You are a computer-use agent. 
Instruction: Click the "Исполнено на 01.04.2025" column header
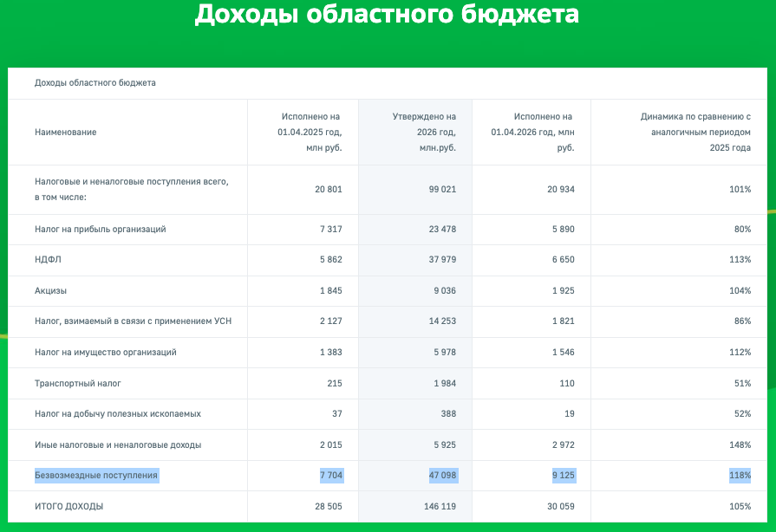point(310,132)
